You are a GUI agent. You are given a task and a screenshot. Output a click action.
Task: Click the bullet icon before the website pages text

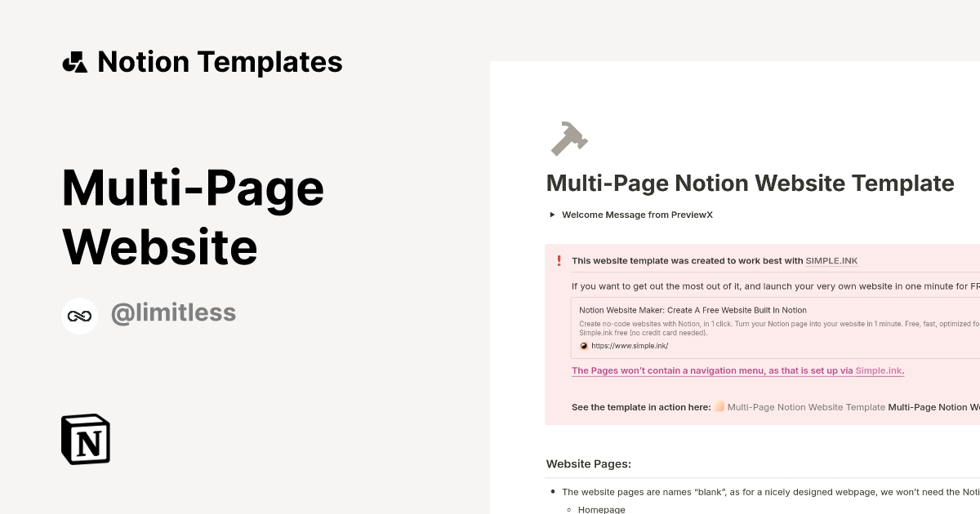click(552, 492)
